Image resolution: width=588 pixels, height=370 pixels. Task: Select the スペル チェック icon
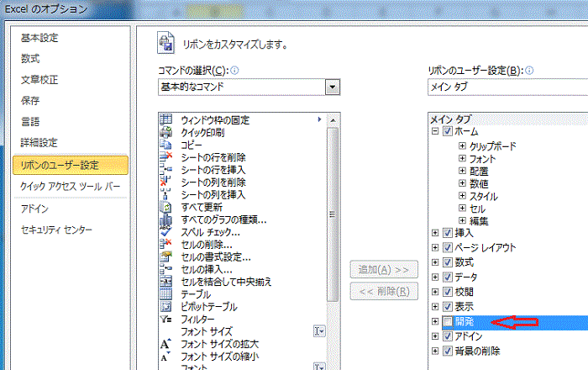coord(165,232)
